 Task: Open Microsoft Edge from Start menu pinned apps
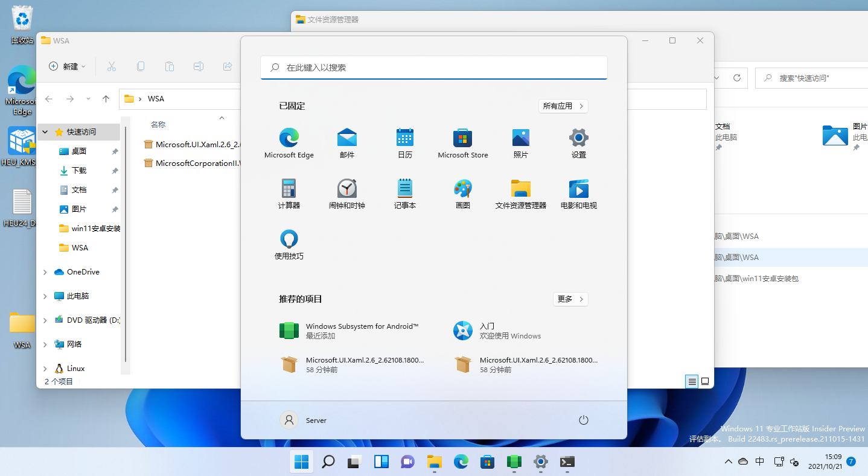289,143
